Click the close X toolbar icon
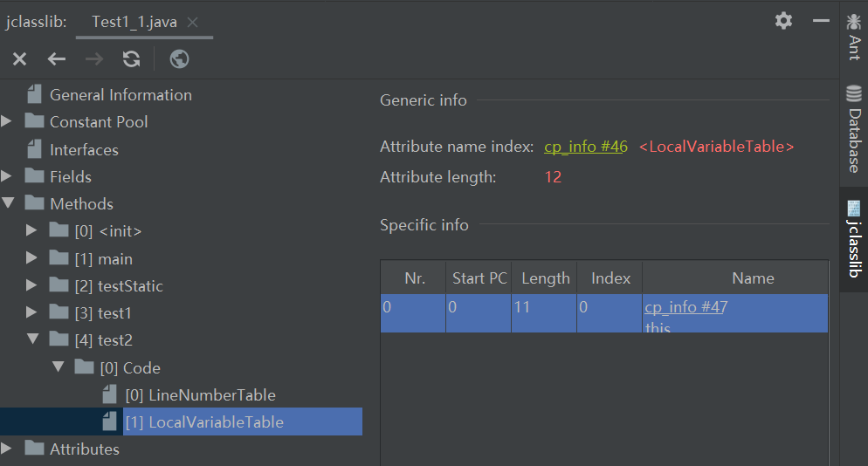 pyautogui.click(x=19, y=59)
